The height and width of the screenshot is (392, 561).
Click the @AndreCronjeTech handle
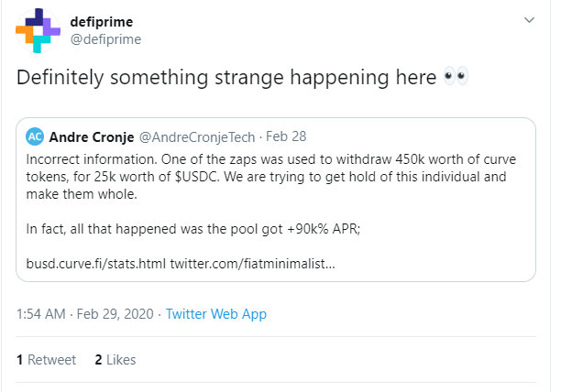[x=196, y=137]
